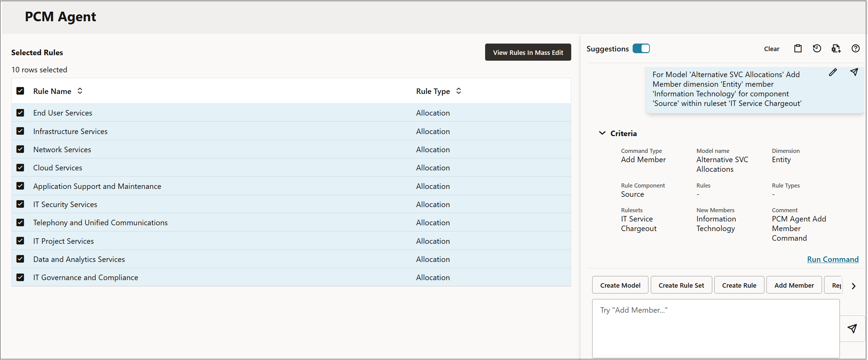Open the command history icon
The image size is (868, 360).
[817, 48]
